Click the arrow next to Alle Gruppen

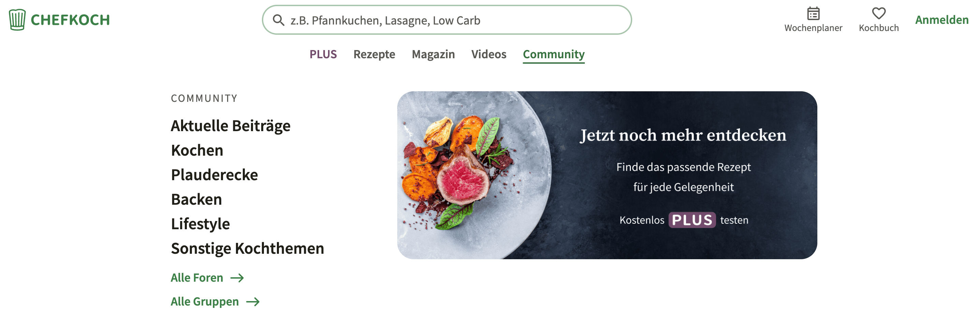[253, 302]
